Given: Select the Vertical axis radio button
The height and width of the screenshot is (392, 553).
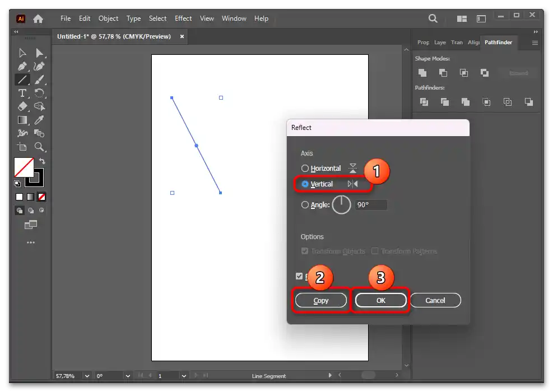Looking at the screenshot, I should pyautogui.click(x=305, y=184).
